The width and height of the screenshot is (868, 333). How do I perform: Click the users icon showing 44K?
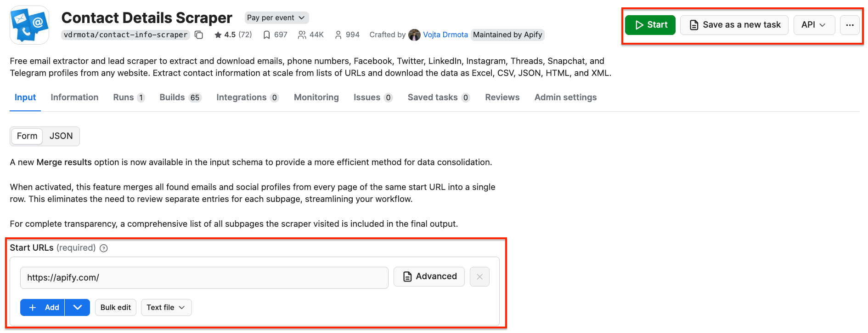pyautogui.click(x=302, y=34)
